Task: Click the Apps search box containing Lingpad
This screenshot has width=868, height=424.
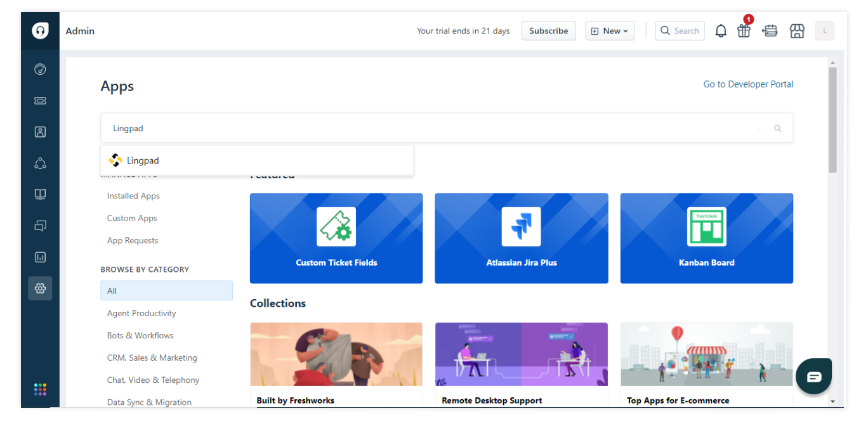Action: (447, 128)
